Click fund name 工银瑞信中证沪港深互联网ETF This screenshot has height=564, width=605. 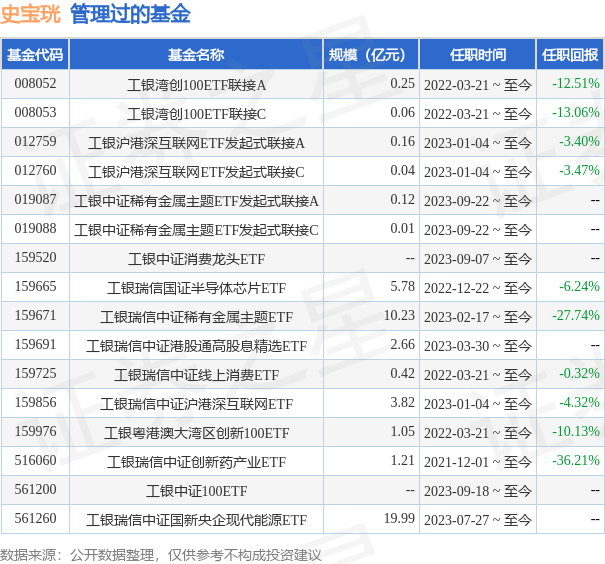click(196, 404)
